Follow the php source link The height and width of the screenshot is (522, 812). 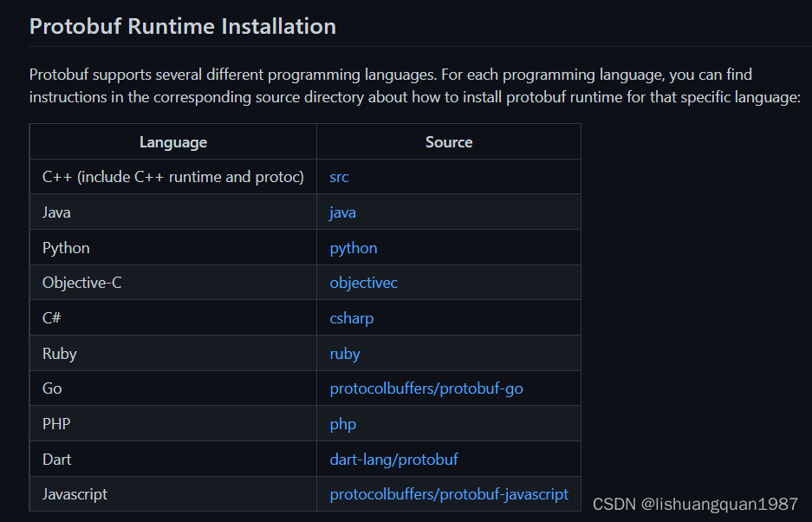tap(342, 424)
